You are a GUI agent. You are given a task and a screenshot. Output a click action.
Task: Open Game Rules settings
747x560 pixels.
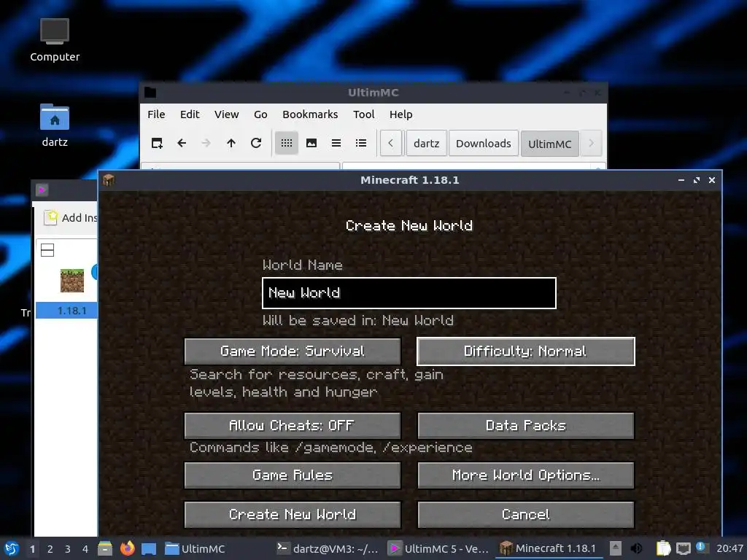click(292, 475)
